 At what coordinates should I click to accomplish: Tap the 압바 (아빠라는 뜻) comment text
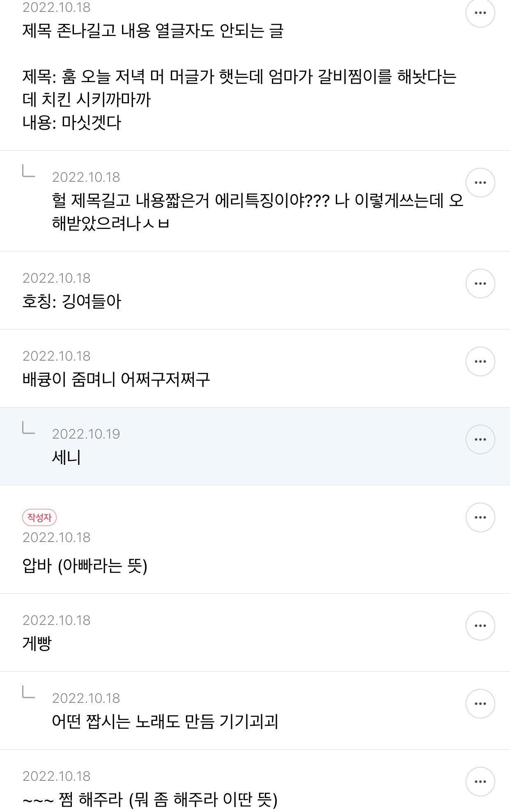85,566
